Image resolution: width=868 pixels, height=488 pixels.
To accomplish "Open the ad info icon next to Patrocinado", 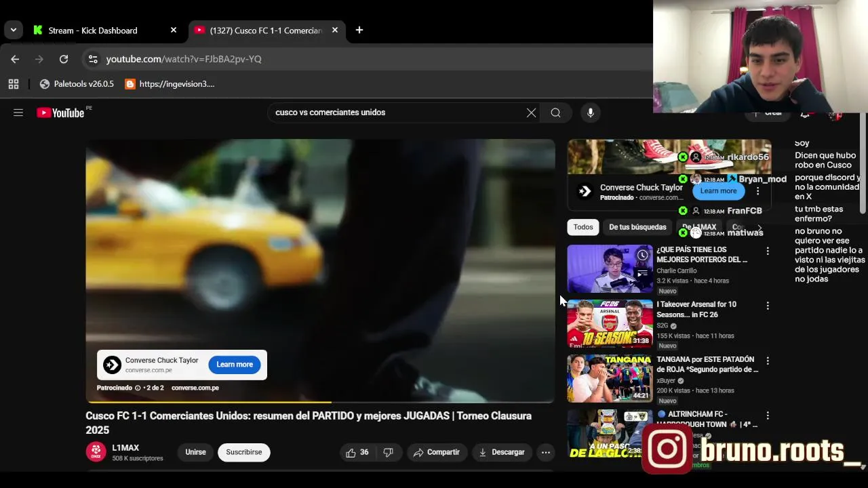I will 138,388.
